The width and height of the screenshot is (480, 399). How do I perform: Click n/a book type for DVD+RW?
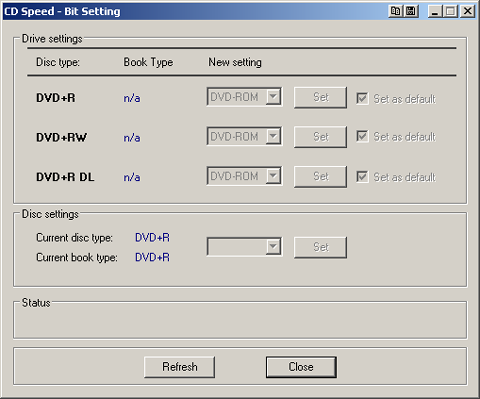click(132, 138)
